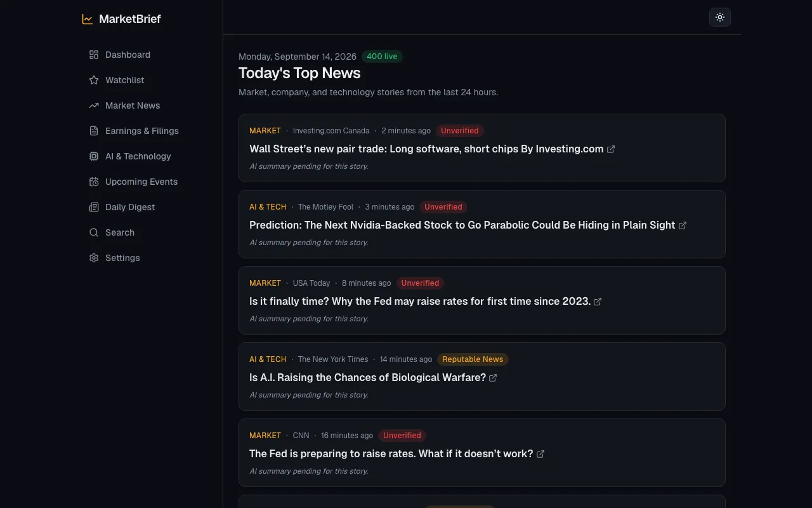Image resolution: width=812 pixels, height=508 pixels.
Task: Click the AI & Technology chip icon
Action: tap(94, 156)
